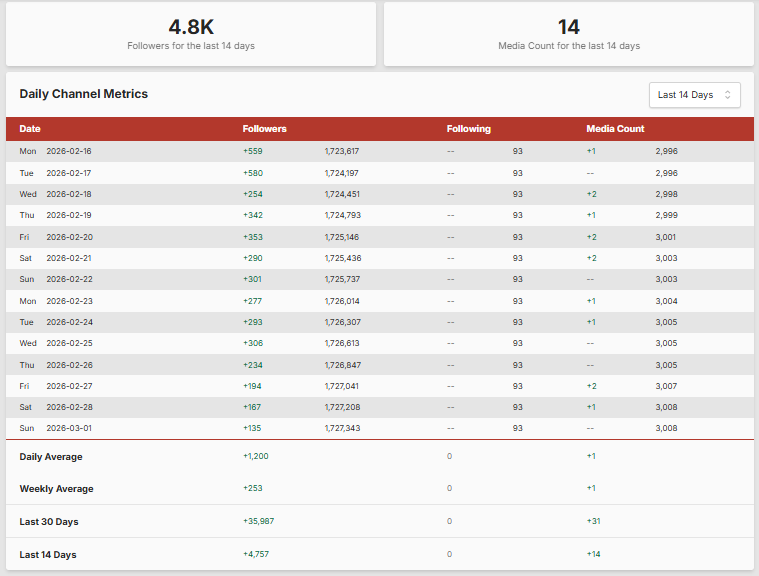Click the +306 gain on 2026-02-25
This screenshot has height=576, width=759.
(x=253, y=343)
